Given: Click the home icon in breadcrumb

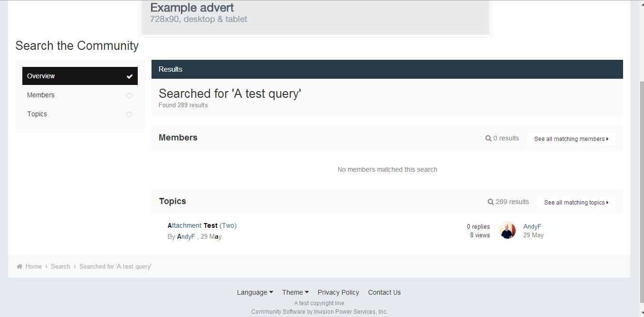Looking at the screenshot, I should [x=19, y=267].
